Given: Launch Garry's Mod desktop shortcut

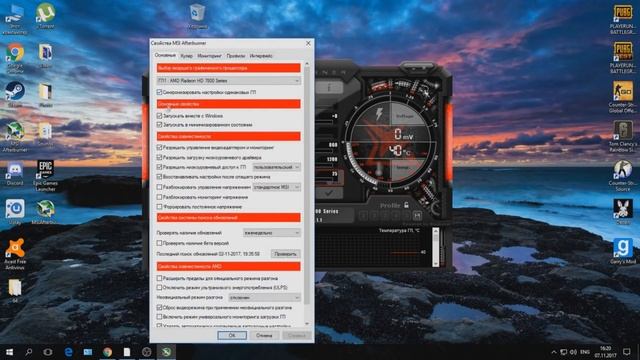Looking at the screenshot, I should (x=622, y=251).
